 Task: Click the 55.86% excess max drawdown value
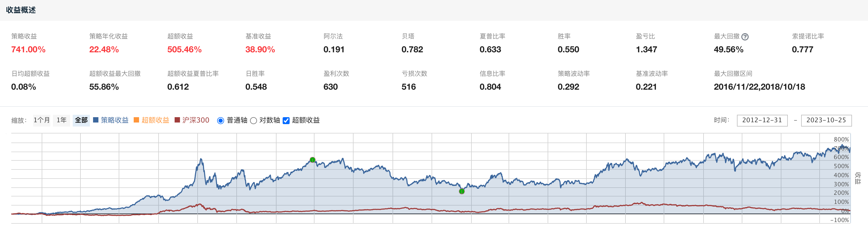(104, 87)
